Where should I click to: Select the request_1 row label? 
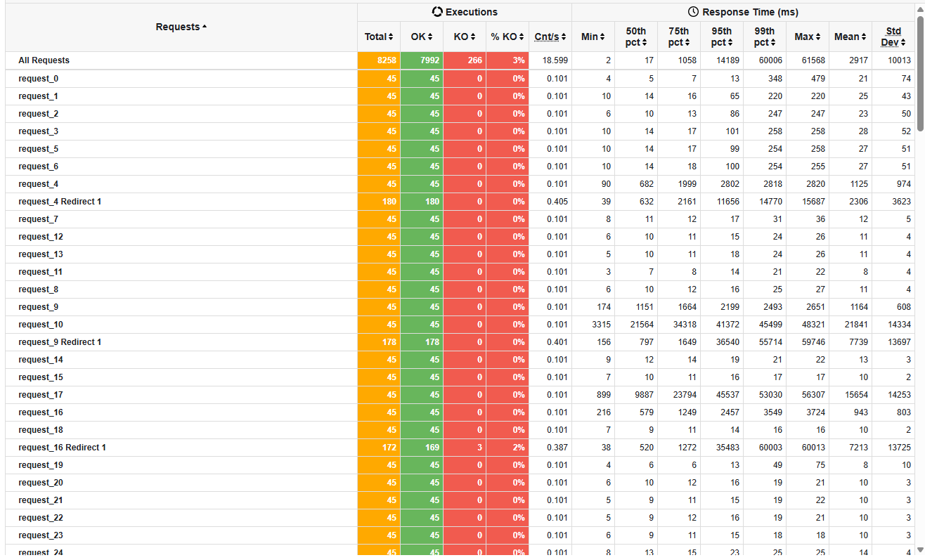(x=38, y=96)
